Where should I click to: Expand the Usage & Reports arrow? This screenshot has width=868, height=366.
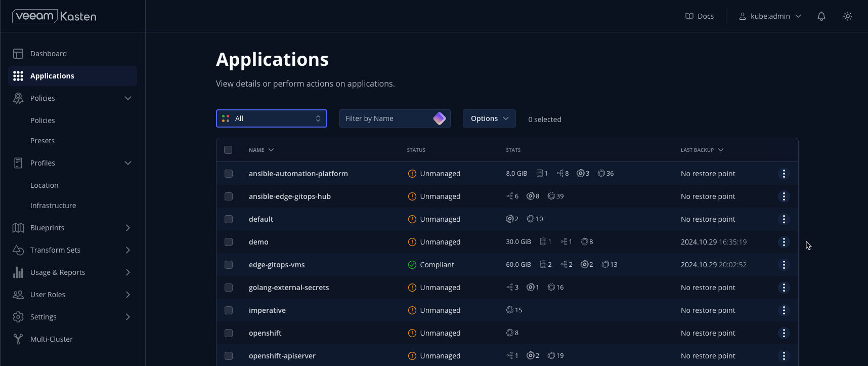pyautogui.click(x=128, y=272)
